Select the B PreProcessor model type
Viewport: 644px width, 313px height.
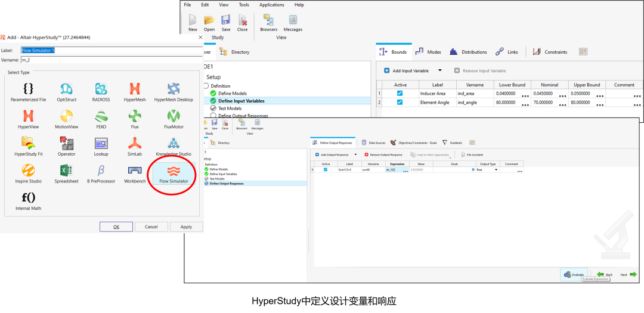click(x=101, y=173)
